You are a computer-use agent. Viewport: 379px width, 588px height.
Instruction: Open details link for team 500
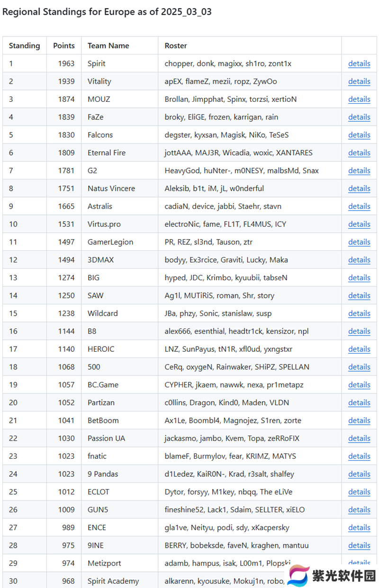[x=359, y=367]
